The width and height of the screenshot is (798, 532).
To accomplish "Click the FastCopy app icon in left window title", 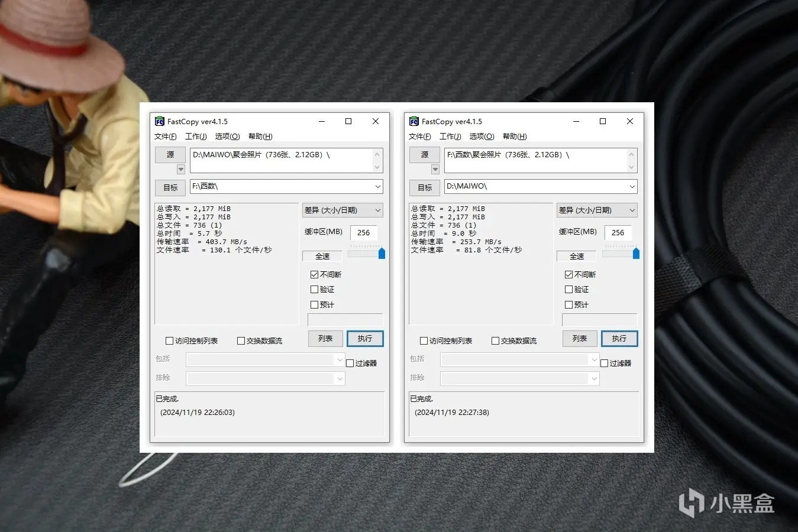I will [x=159, y=121].
